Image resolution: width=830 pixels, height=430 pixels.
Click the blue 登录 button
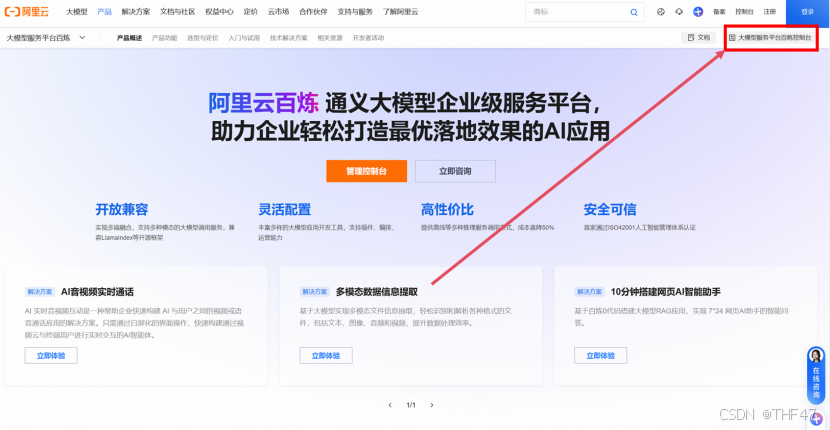pyautogui.click(x=808, y=12)
